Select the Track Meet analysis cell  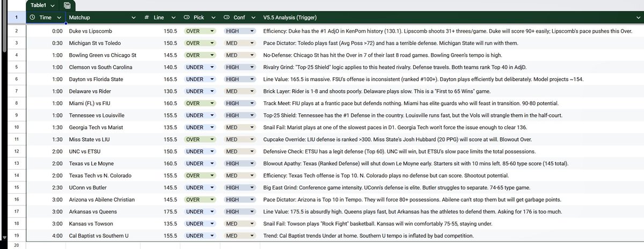(451, 103)
